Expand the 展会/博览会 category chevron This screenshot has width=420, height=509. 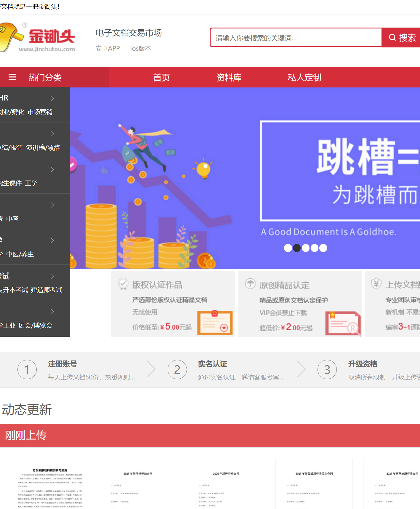click(52, 312)
